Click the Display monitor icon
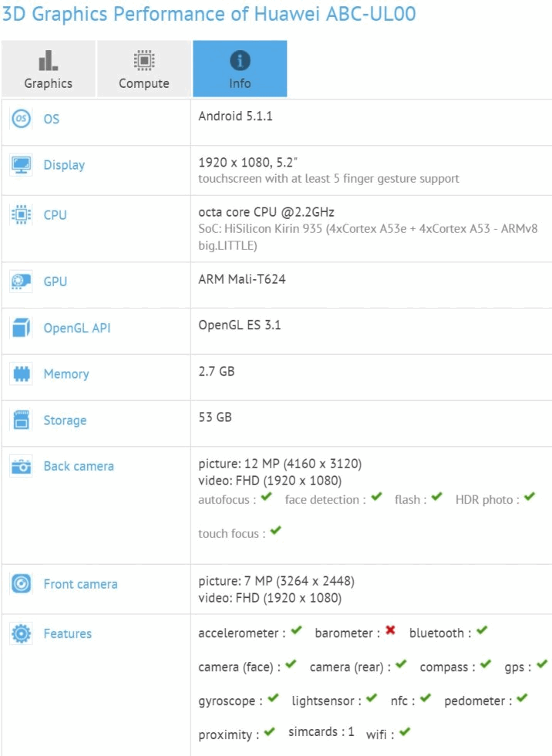The image size is (552, 756). pyautogui.click(x=21, y=165)
